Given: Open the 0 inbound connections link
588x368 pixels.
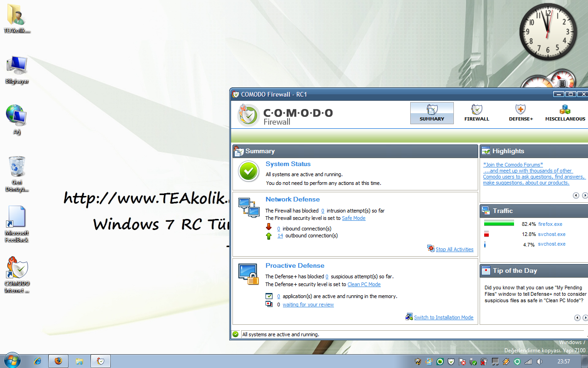Looking at the screenshot, I should coord(279,229).
